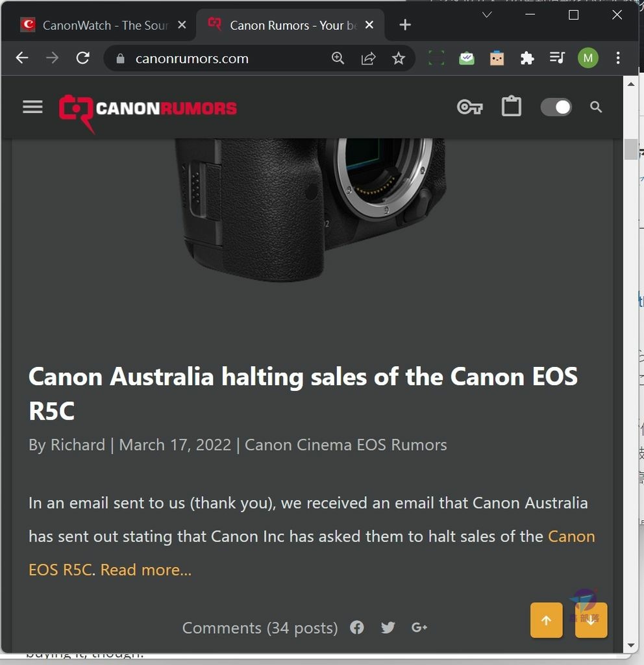Open Chrome extensions puzzle icon

coord(527,58)
